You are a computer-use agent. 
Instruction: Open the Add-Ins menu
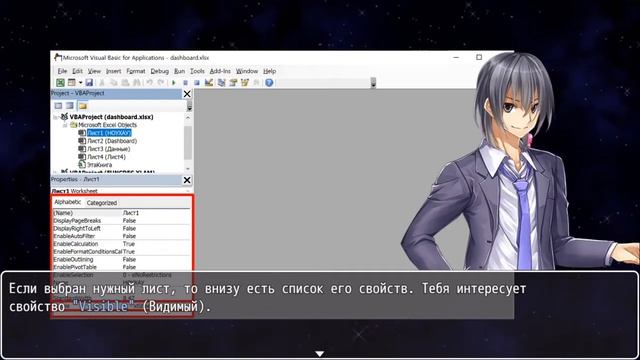(x=220, y=71)
